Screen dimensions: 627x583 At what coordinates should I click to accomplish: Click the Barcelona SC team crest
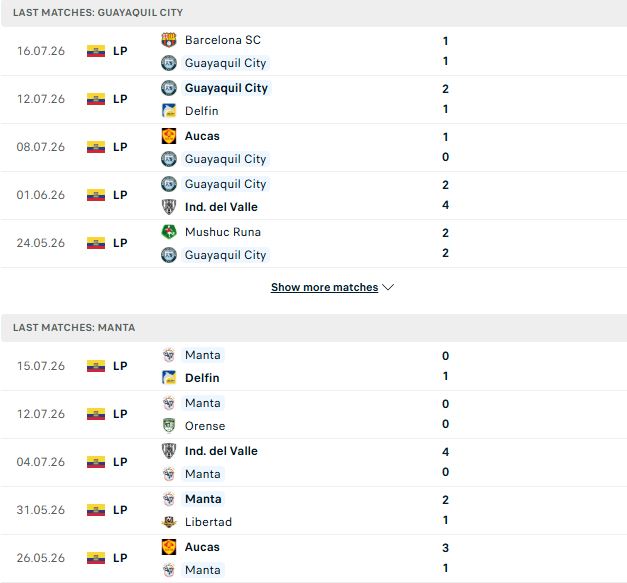point(169,40)
